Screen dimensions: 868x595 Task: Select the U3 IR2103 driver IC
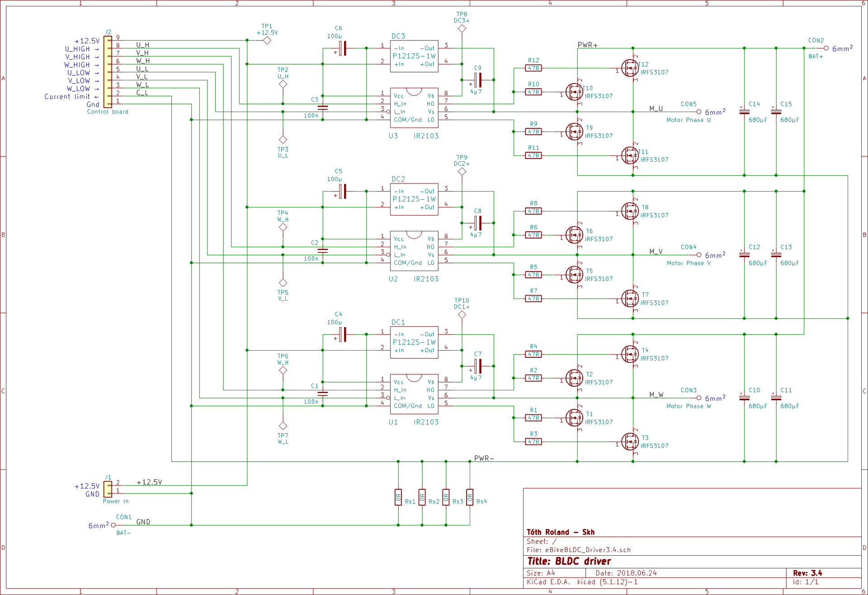[414, 108]
